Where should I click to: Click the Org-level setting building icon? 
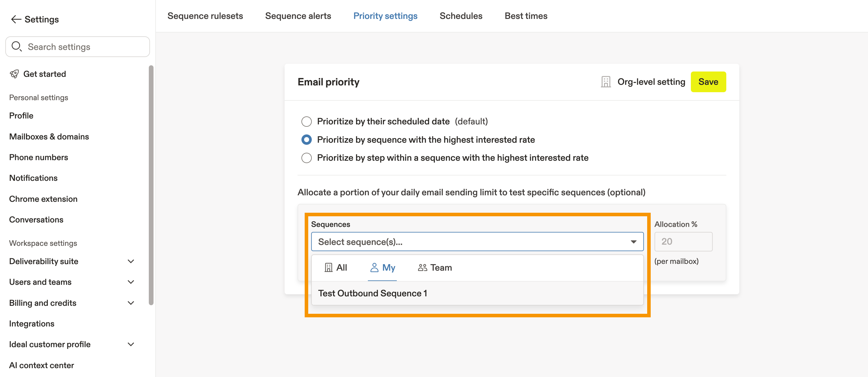pos(606,82)
